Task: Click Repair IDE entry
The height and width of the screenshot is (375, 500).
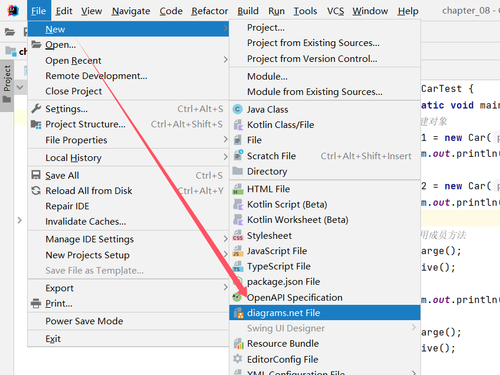Action: (128, 206)
